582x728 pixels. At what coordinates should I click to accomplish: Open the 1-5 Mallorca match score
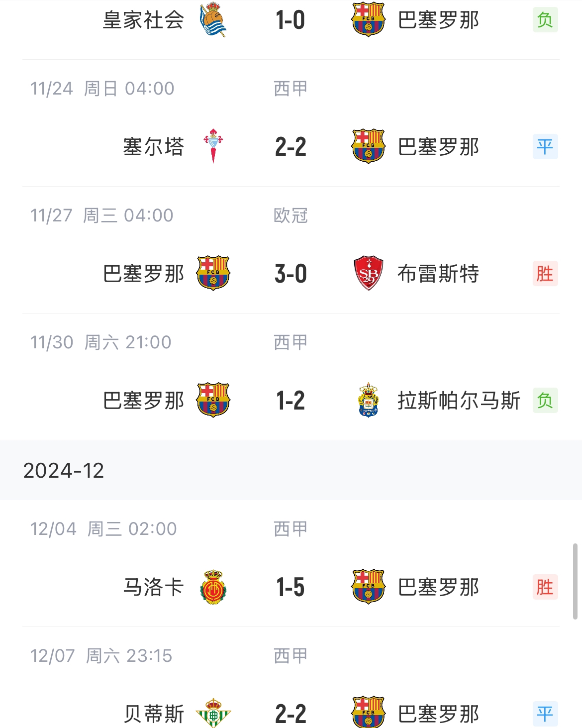(x=291, y=587)
